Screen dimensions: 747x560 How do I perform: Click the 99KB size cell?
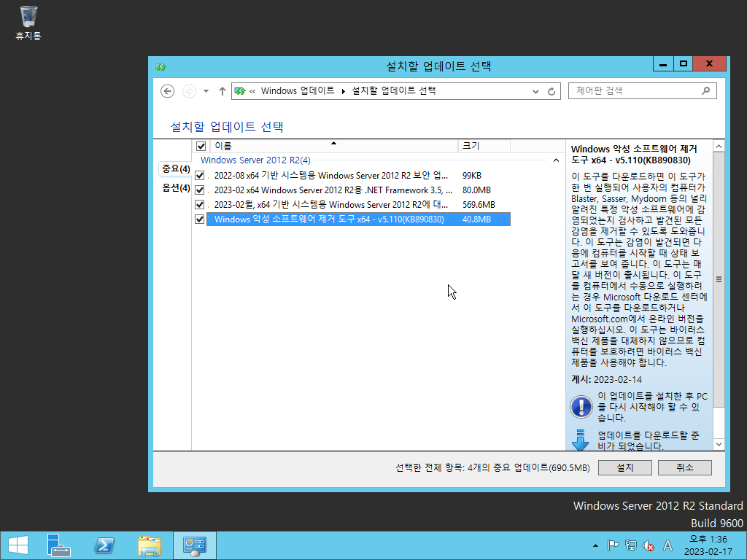point(472,176)
